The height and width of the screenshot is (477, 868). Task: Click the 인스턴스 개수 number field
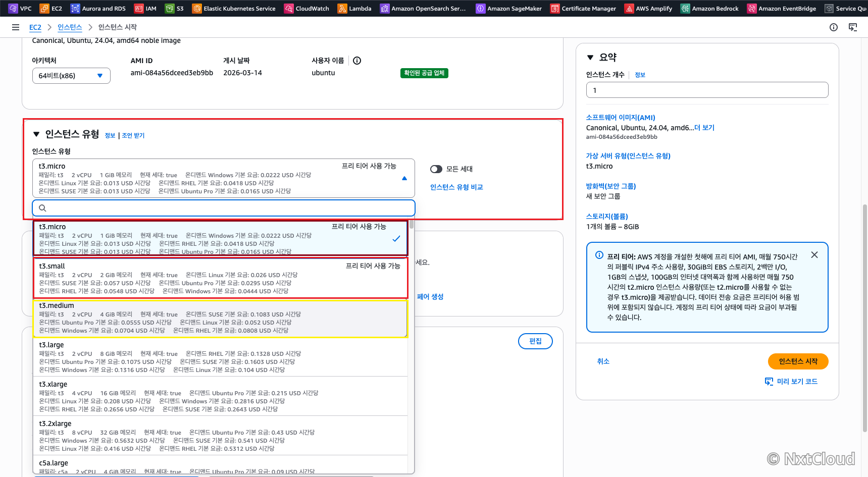coord(707,90)
